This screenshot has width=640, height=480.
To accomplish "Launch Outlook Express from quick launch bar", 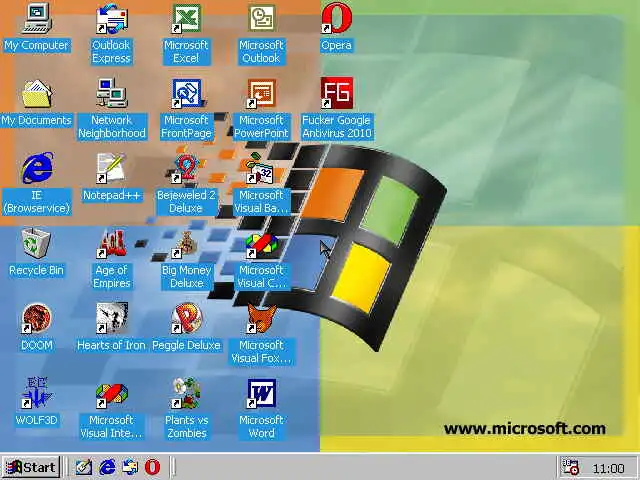I will tap(130, 467).
